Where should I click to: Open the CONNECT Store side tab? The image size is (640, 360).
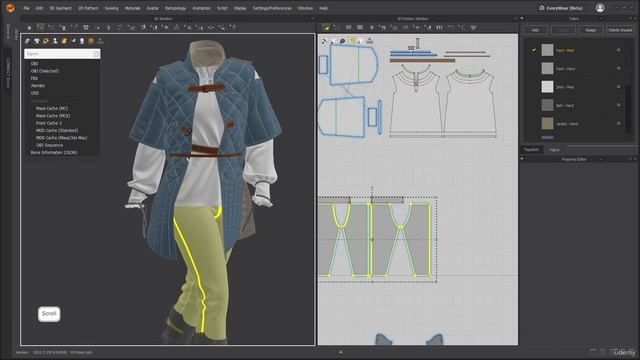pos(8,73)
